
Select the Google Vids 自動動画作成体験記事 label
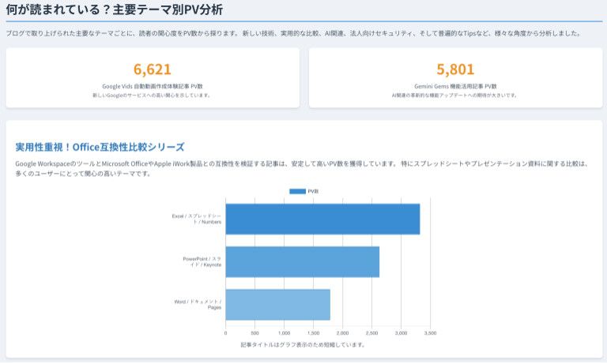153,85
